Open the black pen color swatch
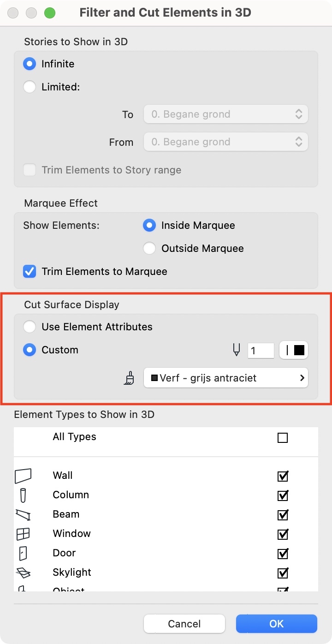332x644 pixels. [294, 350]
